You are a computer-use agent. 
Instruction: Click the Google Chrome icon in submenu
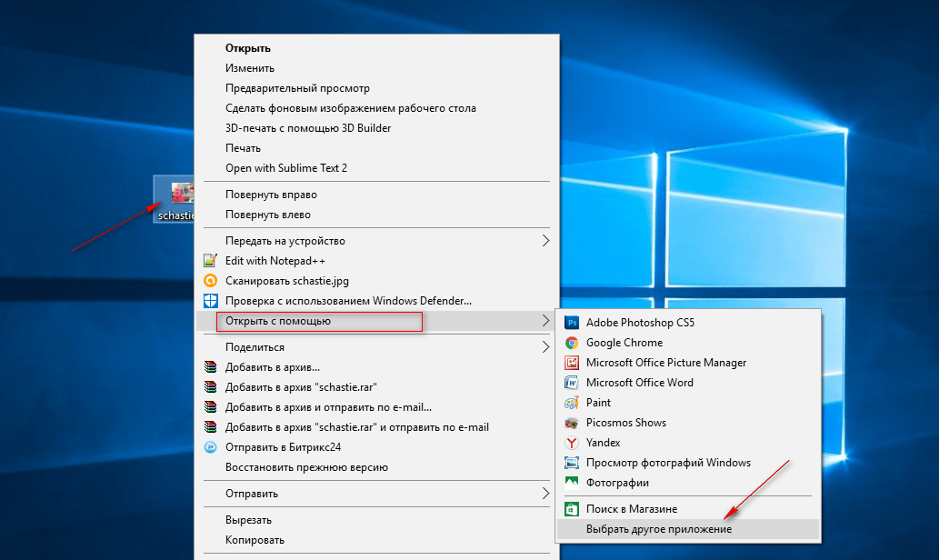pyautogui.click(x=572, y=343)
